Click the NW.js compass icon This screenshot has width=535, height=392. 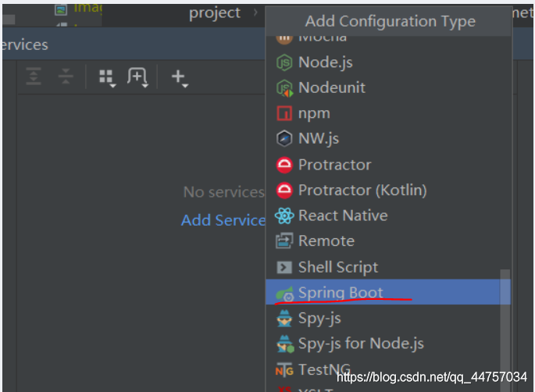284,139
